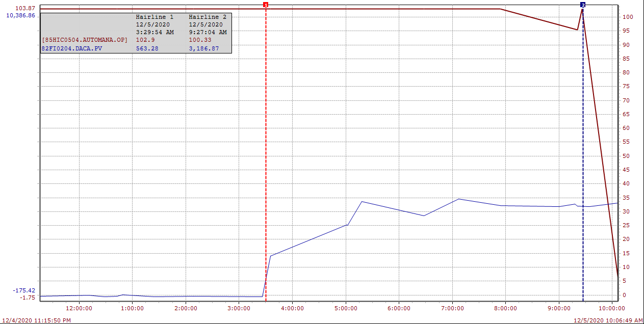Screen dimensions: 644x324
Task: Click the 100 tick on the percent axis
Action: (628, 17)
